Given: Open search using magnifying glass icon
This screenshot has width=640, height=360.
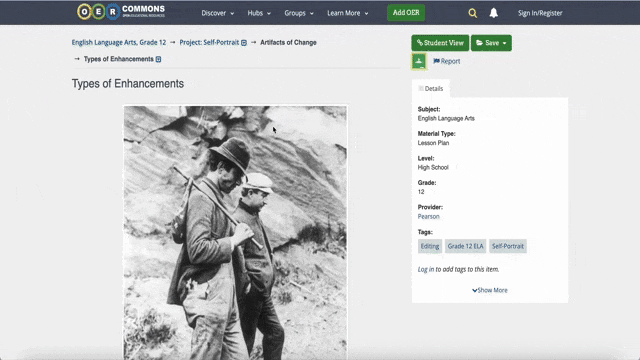Looking at the screenshot, I should (x=473, y=13).
